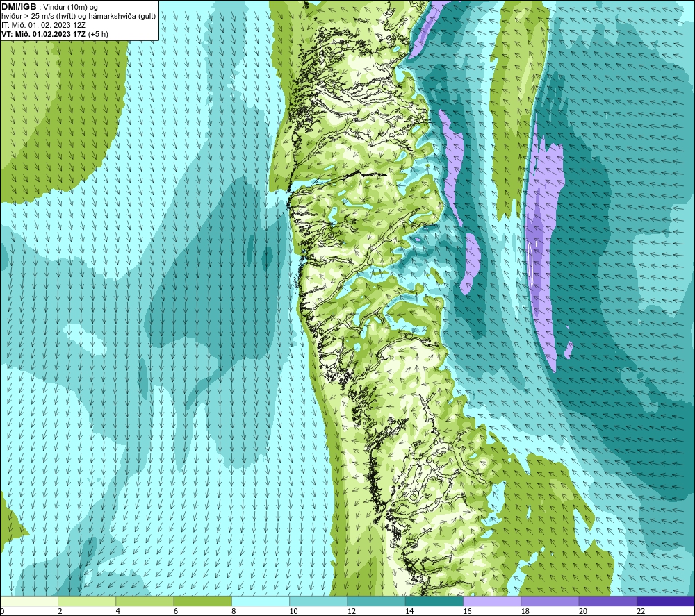Click the VT: Mið. 01.02.2023 17Z line
The width and height of the screenshot is (695, 616).
coord(54,34)
